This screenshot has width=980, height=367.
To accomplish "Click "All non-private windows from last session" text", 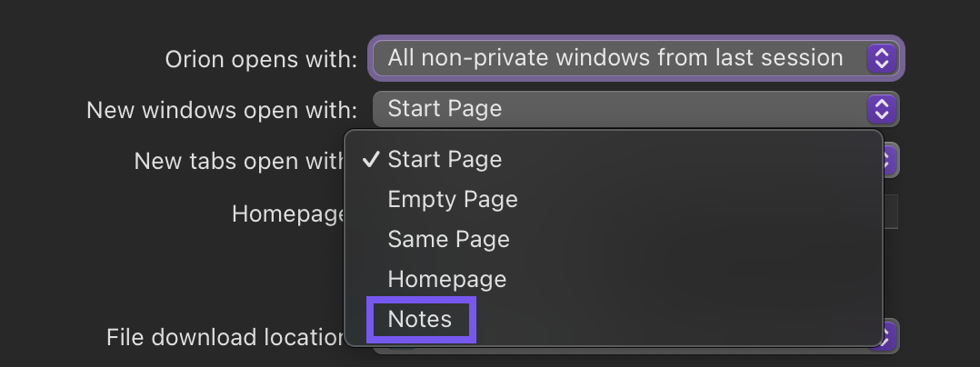I will (615, 59).
